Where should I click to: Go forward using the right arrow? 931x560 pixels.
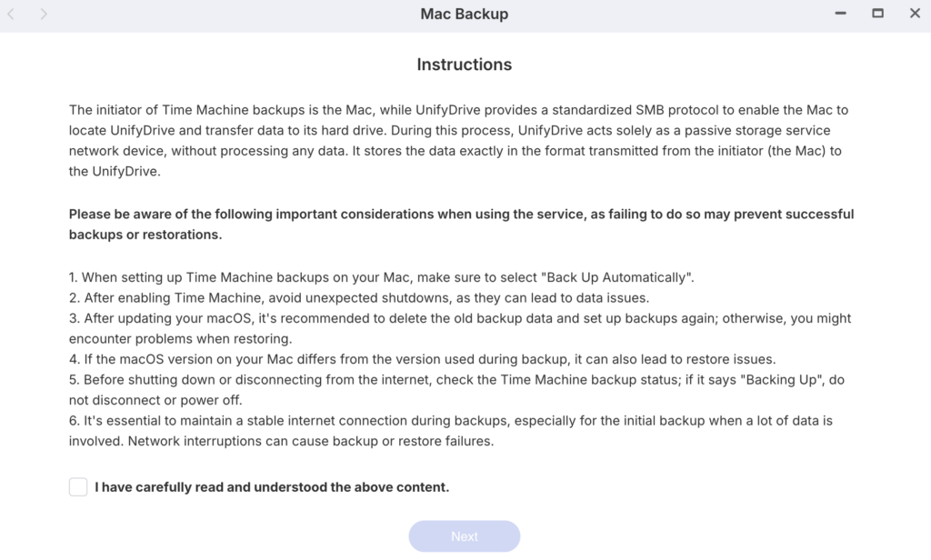coord(44,15)
